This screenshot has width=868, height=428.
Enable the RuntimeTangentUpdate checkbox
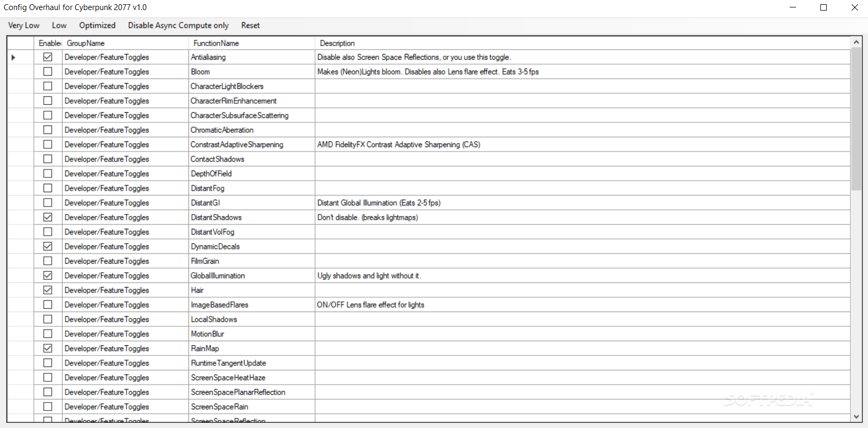[x=48, y=363]
